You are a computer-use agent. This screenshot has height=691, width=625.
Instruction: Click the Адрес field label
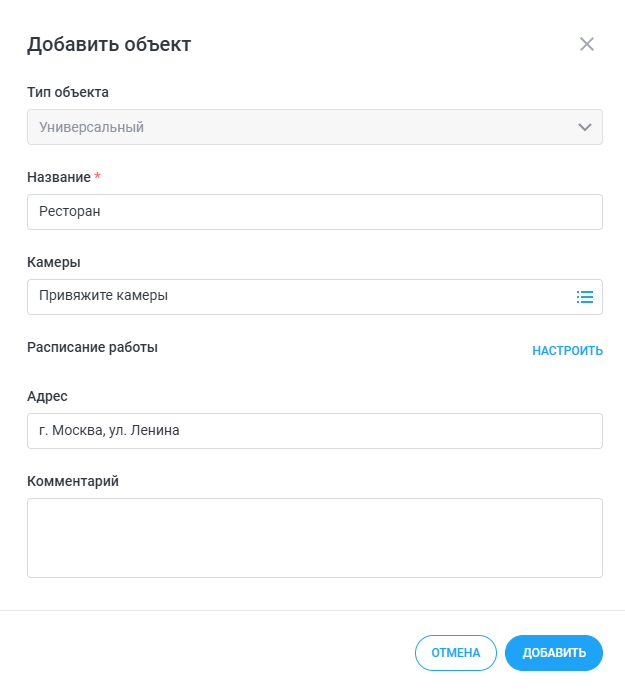coord(47,396)
